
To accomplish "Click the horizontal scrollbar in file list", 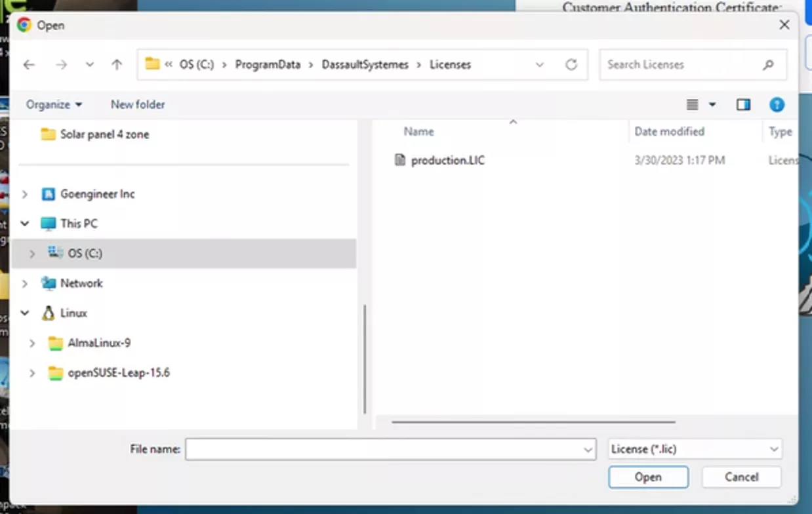I will point(533,422).
